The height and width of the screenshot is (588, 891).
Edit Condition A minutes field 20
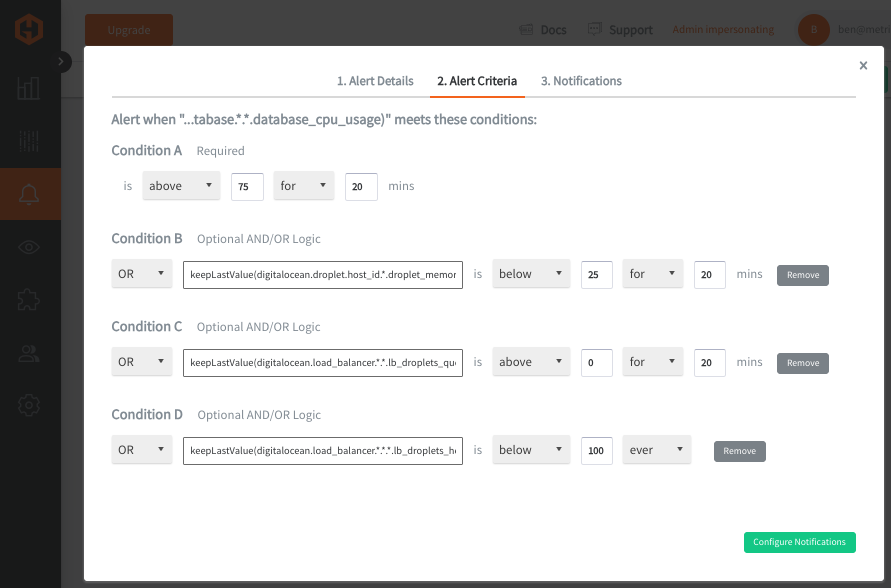(x=361, y=186)
